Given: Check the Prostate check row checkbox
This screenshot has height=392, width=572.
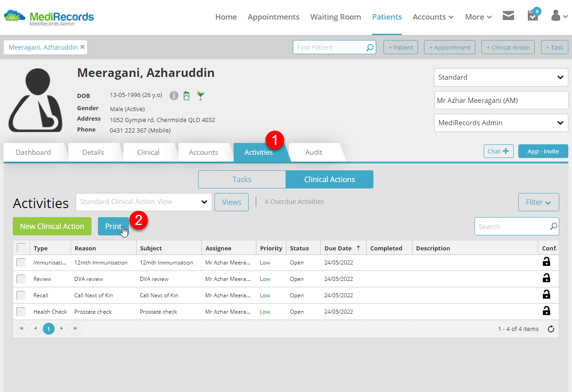Looking at the screenshot, I should click(21, 311).
